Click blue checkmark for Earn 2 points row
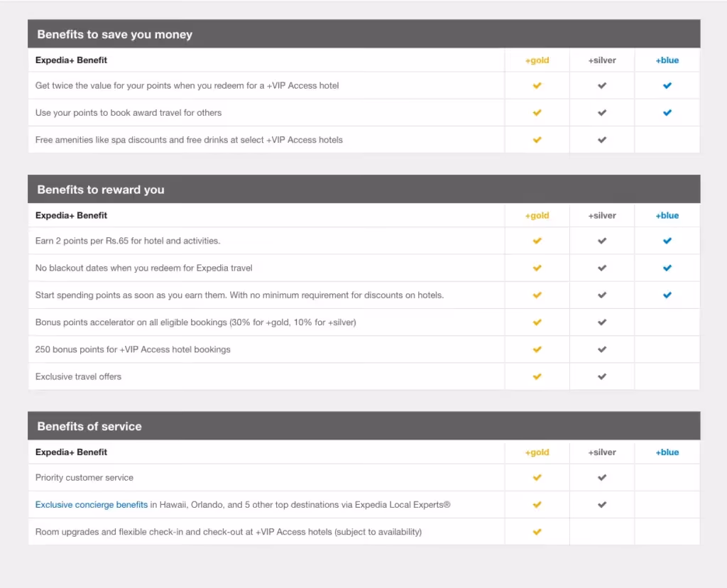Viewport: 727px width, 588px height. click(x=667, y=241)
